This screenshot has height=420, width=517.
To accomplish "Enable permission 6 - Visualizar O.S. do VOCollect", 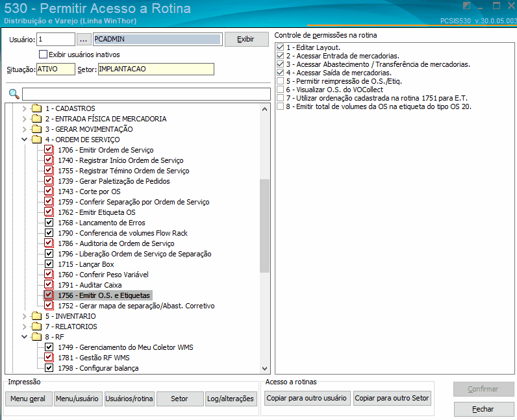I will 281,90.
